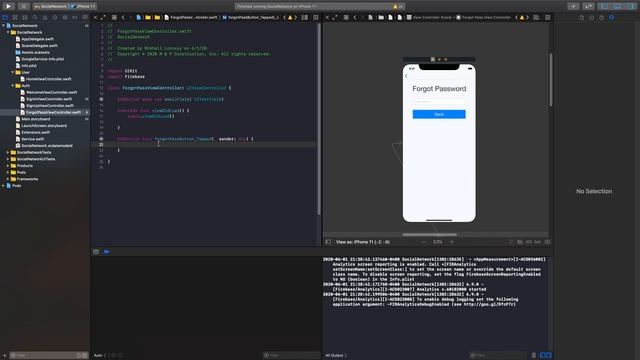
Task: Expand the SocialNetworkTests folder
Action: (x=8, y=152)
